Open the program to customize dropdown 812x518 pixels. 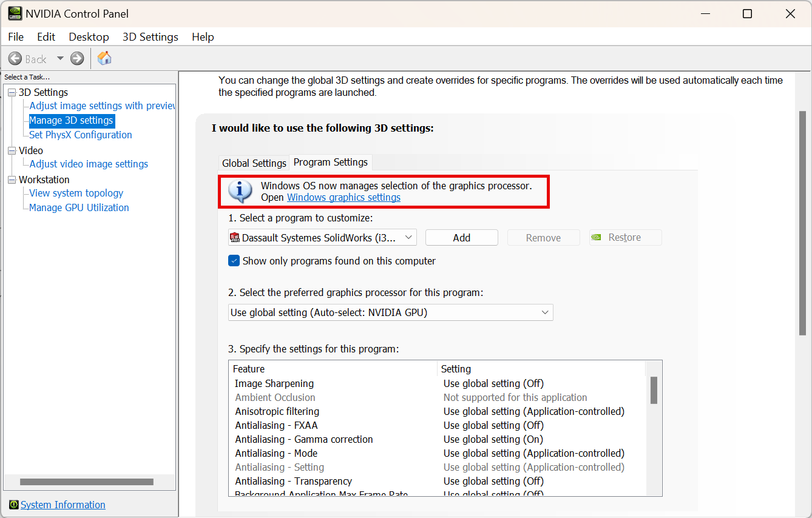[x=409, y=237]
